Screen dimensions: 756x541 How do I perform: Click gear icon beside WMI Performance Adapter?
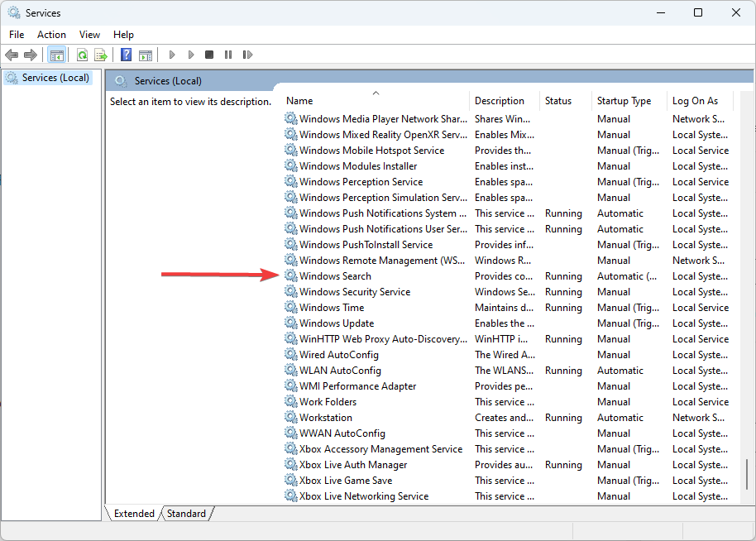pos(290,385)
